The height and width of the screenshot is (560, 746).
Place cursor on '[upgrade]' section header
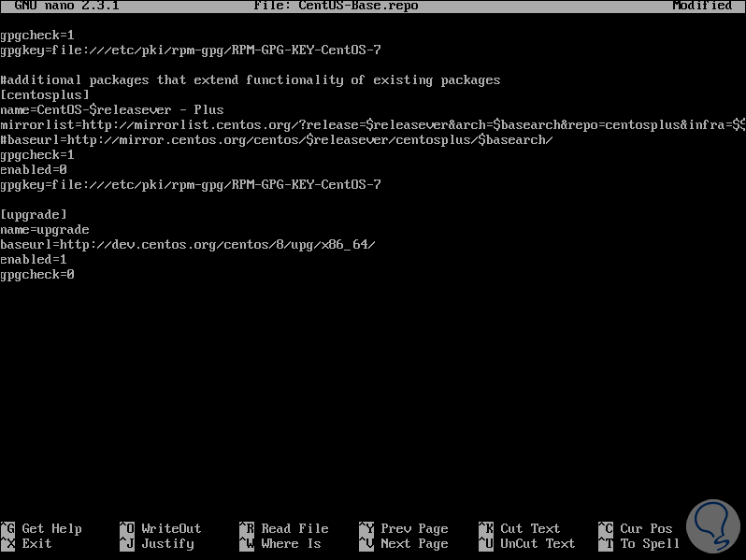(34, 215)
